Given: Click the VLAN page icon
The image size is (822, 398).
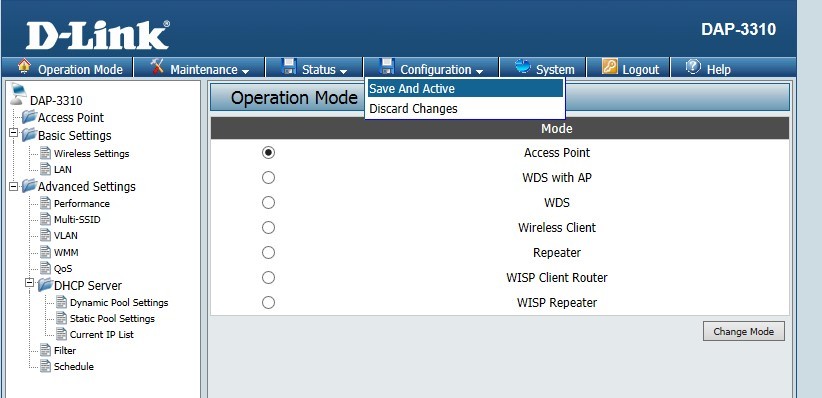Looking at the screenshot, I should coord(46,235).
